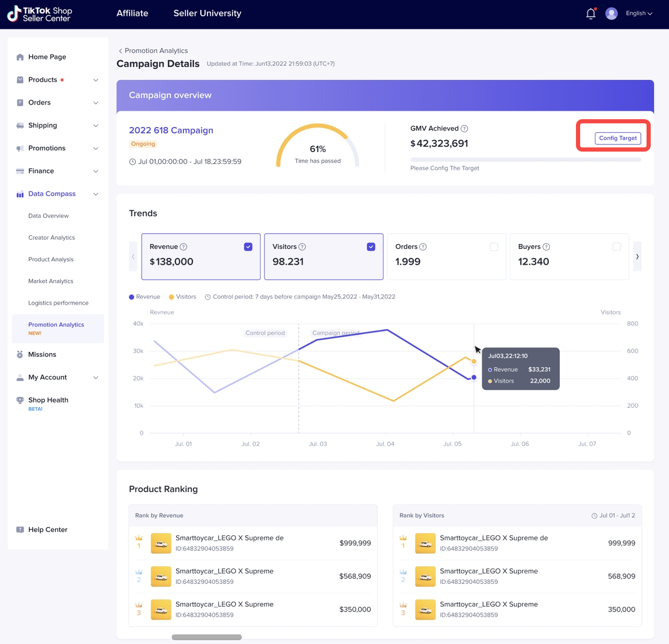This screenshot has width=669, height=644.
Task: Collapse the Data Compass sidebar section
Action: coord(96,194)
